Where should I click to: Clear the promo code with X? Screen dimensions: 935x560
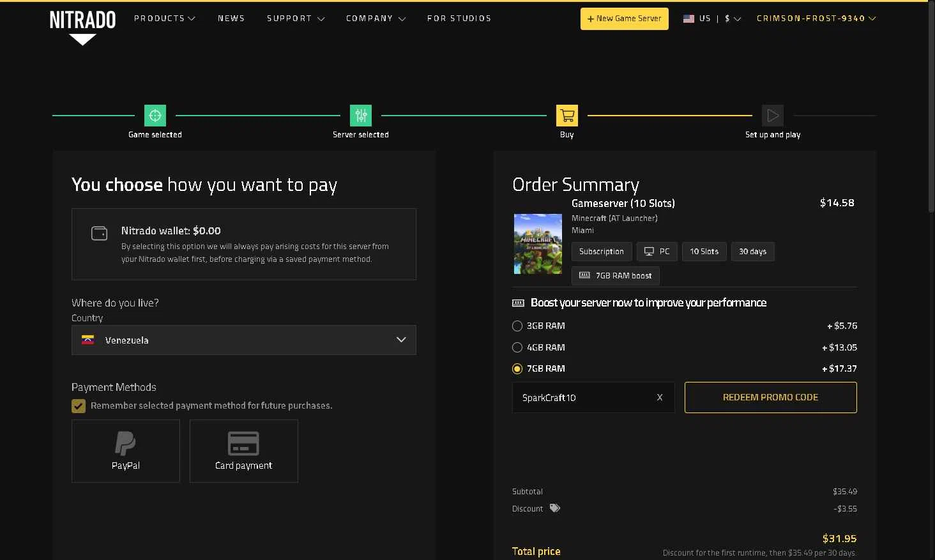(x=660, y=397)
